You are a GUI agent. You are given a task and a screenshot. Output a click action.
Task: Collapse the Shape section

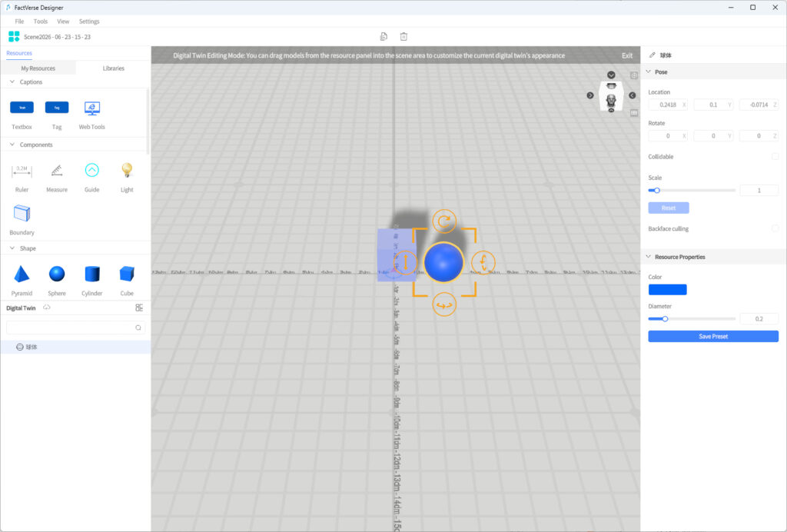point(12,248)
